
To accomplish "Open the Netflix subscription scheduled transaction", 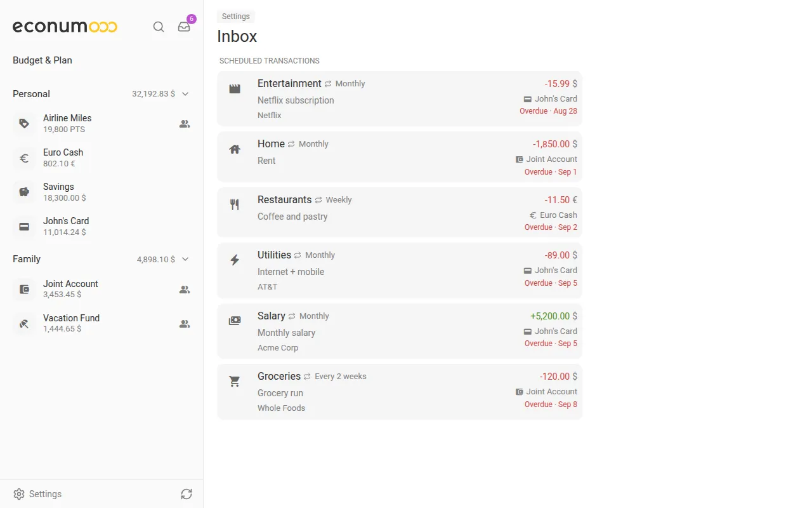I will [400, 98].
